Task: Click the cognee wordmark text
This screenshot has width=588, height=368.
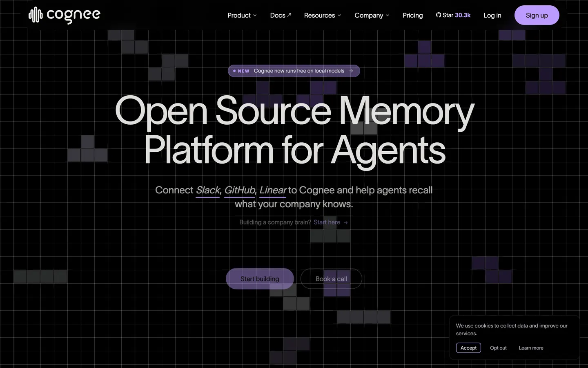Action: (x=73, y=15)
